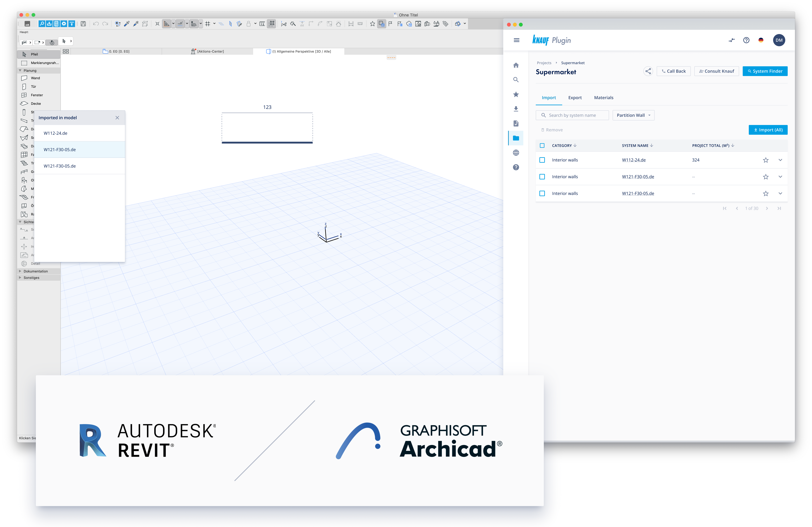This screenshot has width=812, height=527.
Task: Expand the W112-24.de row chevron
Action: click(x=780, y=160)
